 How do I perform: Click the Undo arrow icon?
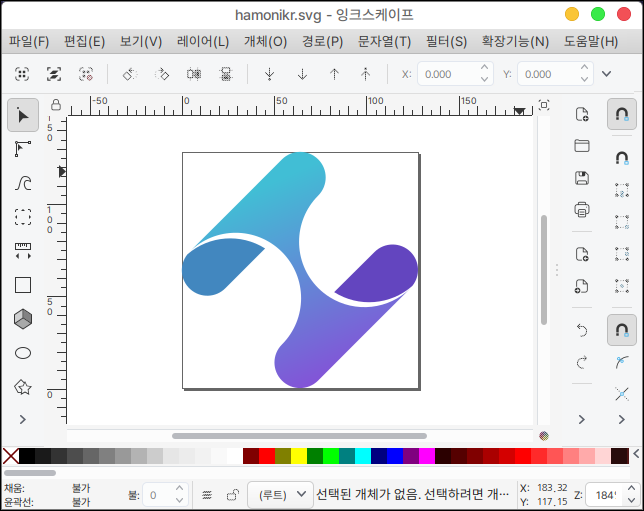click(x=582, y=329)
